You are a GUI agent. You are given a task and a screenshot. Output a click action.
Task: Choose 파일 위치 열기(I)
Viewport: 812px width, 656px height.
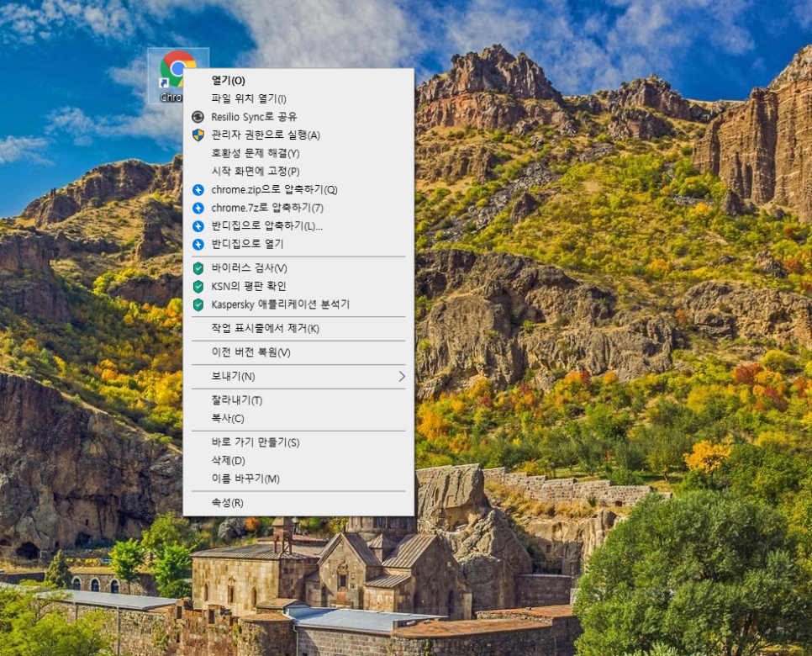pyautogui.click(x=298, y=98)
